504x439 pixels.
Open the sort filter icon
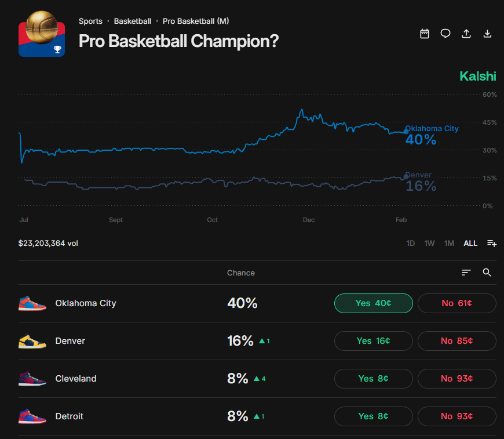pos(466,273)
